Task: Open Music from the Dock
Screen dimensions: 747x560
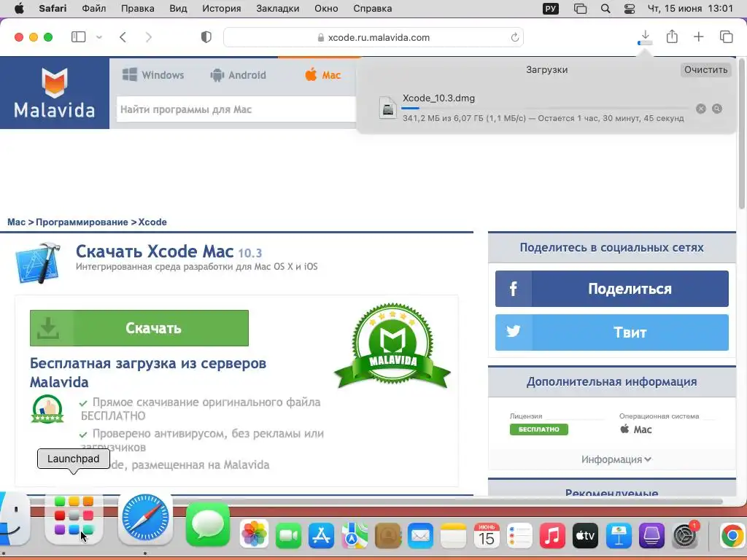Action: (552, 536)
